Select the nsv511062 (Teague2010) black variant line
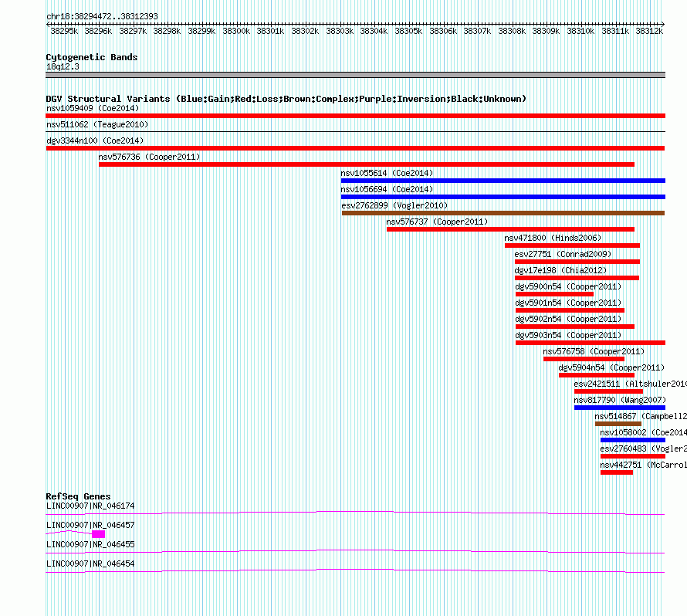The height and width of the screenshot is (616, 687). (355, 131)
